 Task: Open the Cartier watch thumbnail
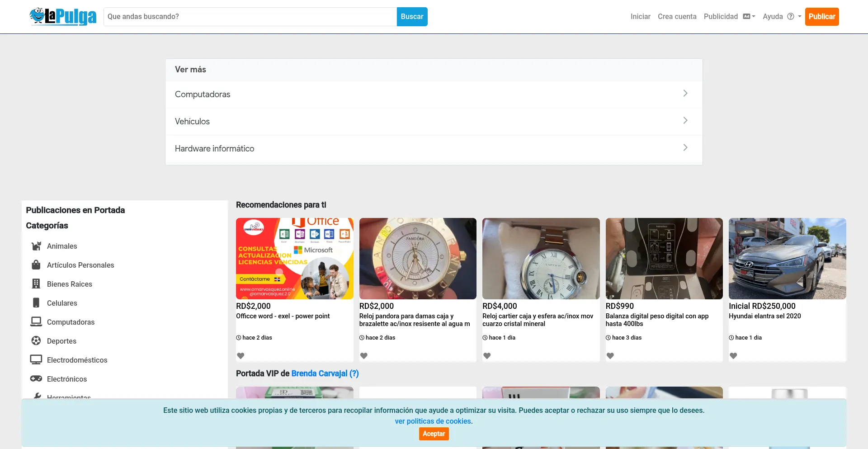coord(541,259)
